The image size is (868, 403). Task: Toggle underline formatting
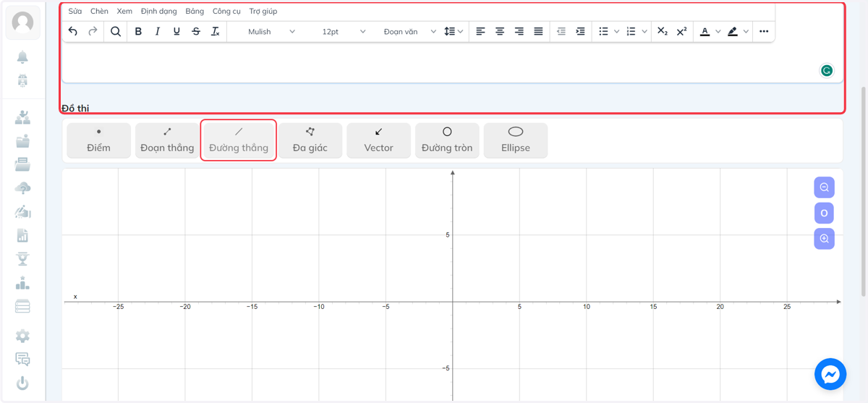(176, 31)
